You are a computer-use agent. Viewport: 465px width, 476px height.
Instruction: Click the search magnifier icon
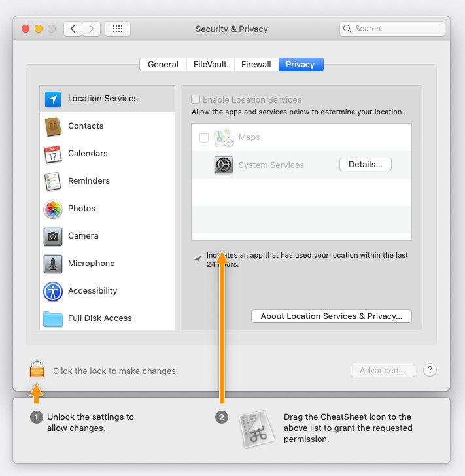(347, 29)
